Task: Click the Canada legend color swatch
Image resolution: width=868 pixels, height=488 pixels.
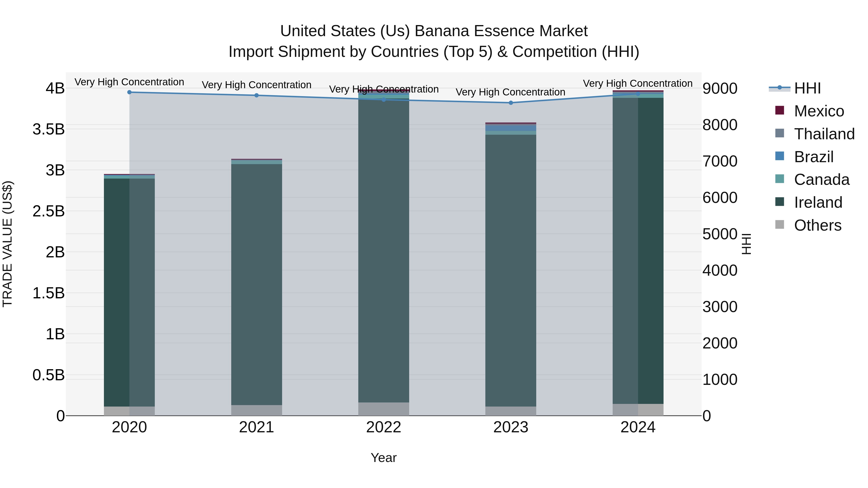Action: 780,179
